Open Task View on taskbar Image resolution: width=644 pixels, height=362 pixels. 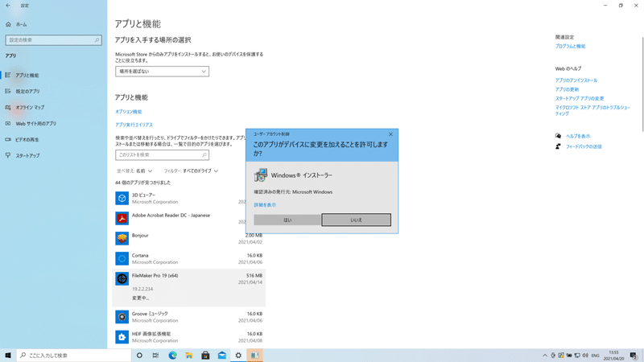(155, 356)
